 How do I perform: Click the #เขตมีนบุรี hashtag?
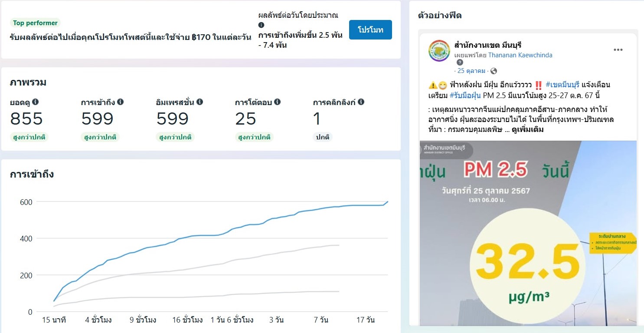point(562,84)
